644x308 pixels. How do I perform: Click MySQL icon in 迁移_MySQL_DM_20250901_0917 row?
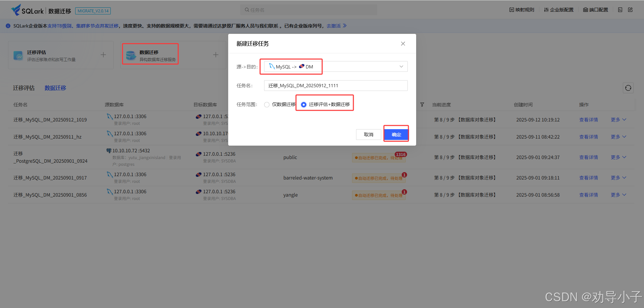[x=110, y=174]
